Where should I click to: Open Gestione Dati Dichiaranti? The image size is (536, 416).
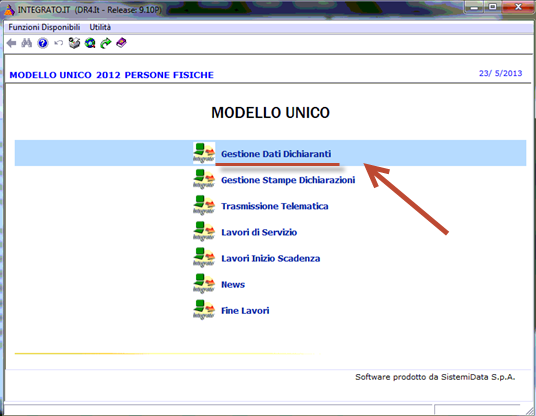(x=276, y=154)
